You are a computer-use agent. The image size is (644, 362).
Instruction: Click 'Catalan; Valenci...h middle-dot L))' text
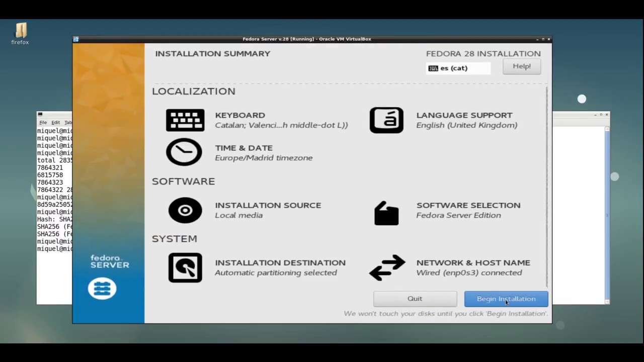pos(281,125)
